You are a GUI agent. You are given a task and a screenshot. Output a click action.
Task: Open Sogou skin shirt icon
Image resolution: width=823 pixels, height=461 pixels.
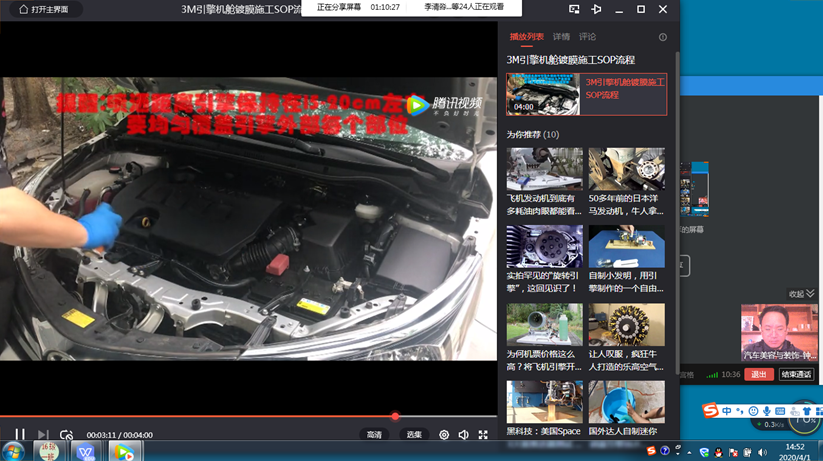807,411
